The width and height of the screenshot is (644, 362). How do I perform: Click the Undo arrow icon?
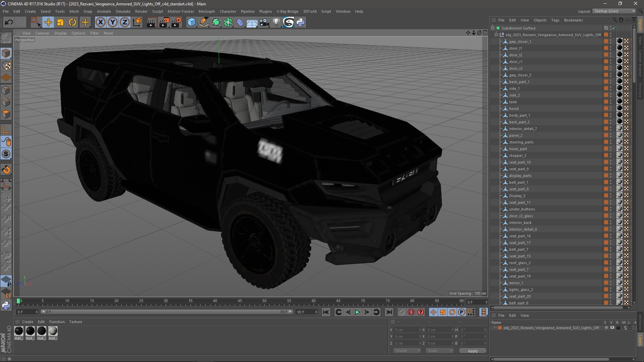[x=9, y=22]
